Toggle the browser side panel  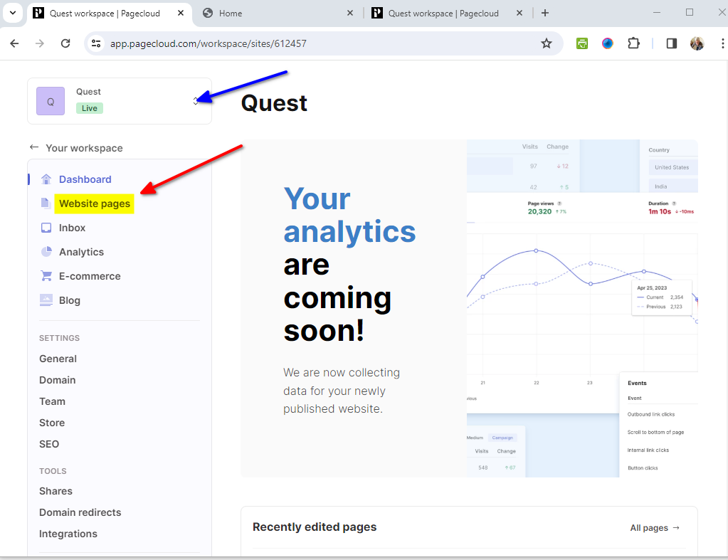point(671,43)
